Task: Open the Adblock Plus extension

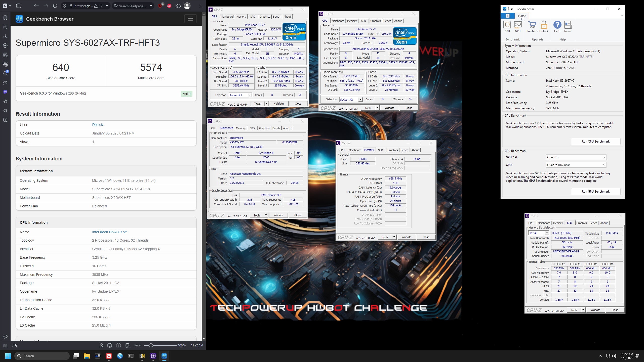Action: 169,6
